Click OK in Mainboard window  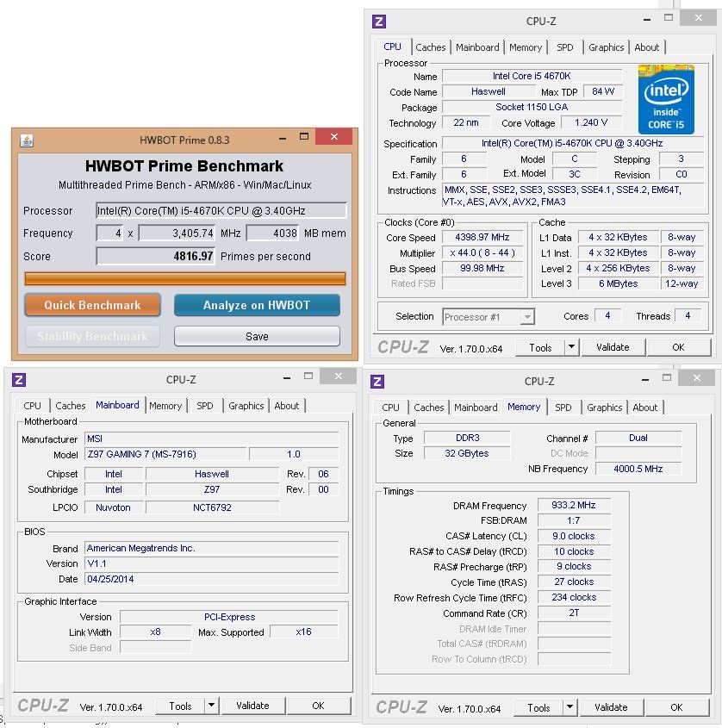[318, 706]
